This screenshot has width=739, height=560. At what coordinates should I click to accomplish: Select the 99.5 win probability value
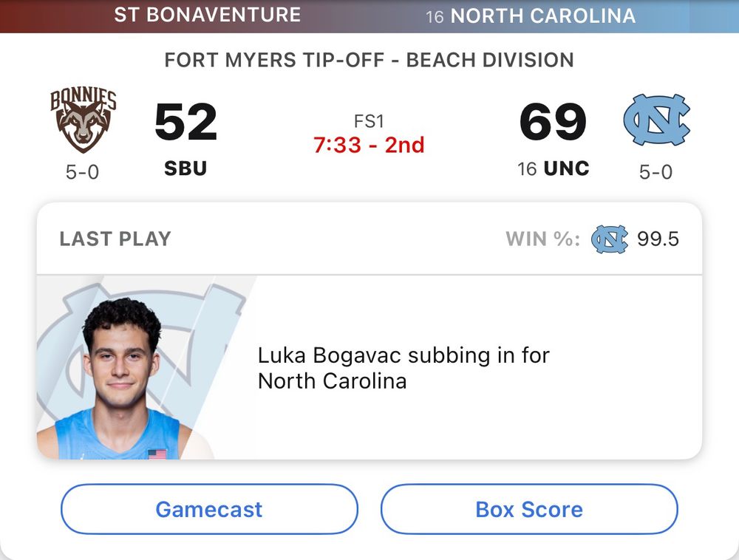[x=660, y=238]
